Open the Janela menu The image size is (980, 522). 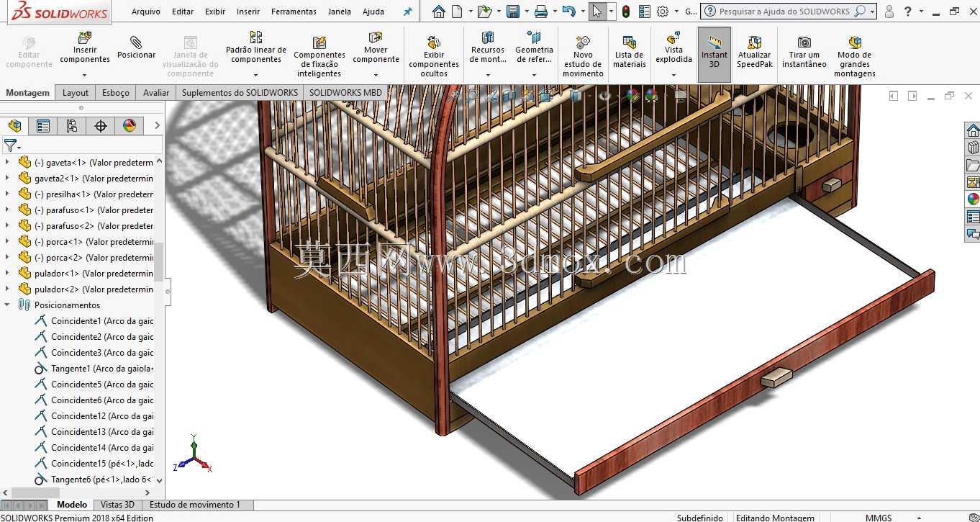pos(340,12)
